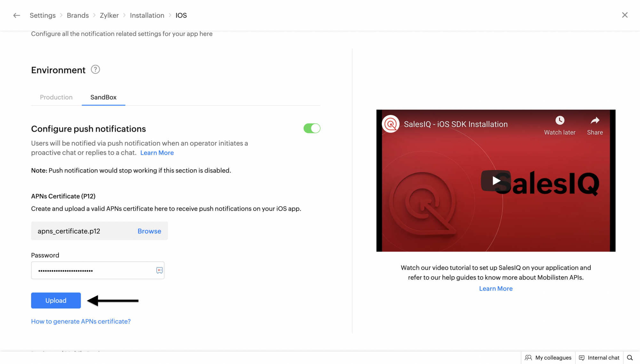Screen dimensions: 640x364
Task: Click the SalesIQ logo in the video player
Action: [x=391, y=124]
